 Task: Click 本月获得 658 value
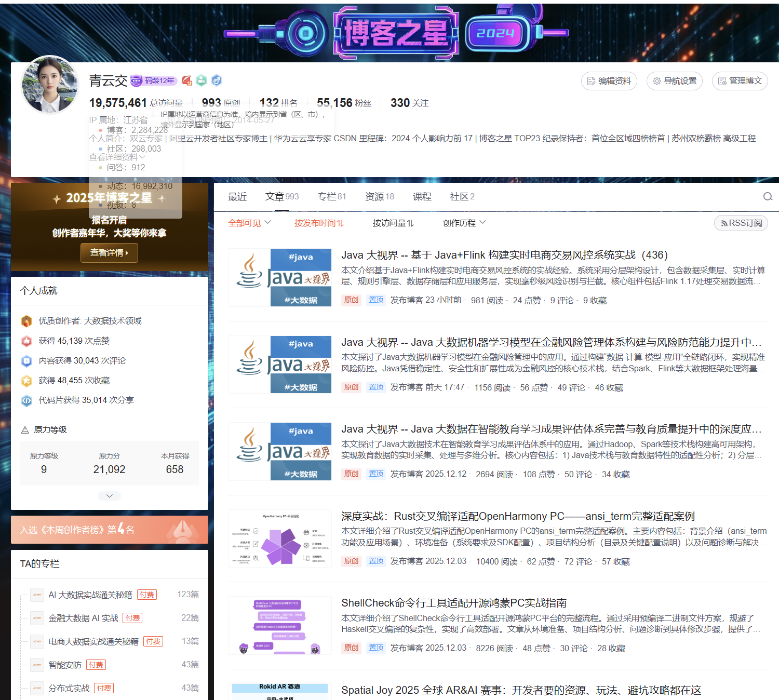click(x=174, y=469)
